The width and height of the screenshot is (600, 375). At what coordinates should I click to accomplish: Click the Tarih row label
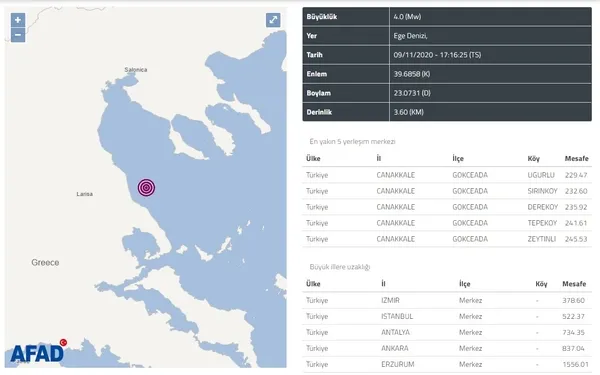(315, 55)
